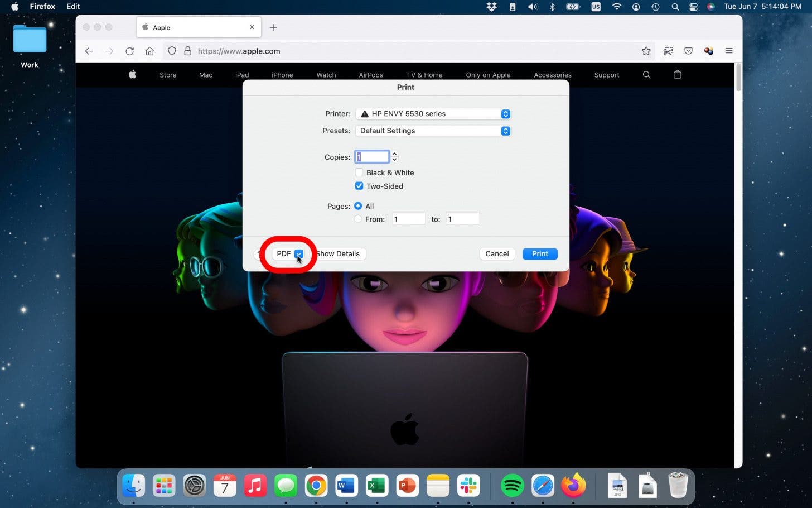The image size is (812, 508).
Task: Open Mac in Apple site navigation
Action: point(206,75)
